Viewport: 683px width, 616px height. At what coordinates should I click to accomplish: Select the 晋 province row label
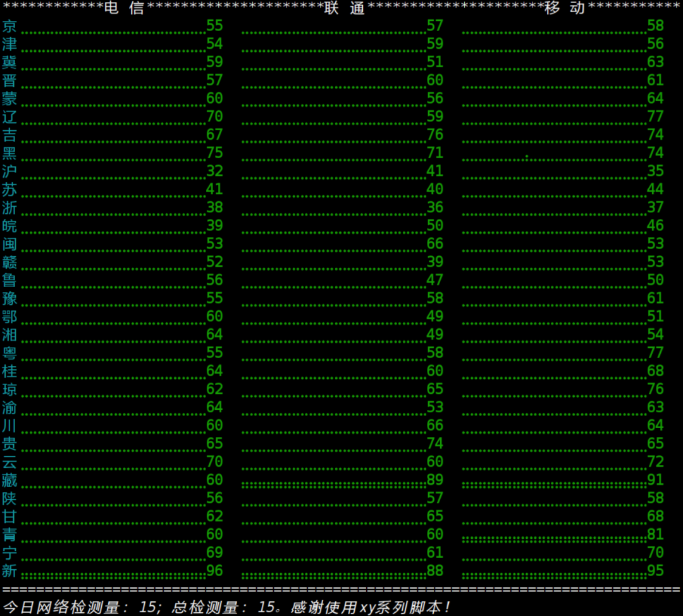coord(9,80)
